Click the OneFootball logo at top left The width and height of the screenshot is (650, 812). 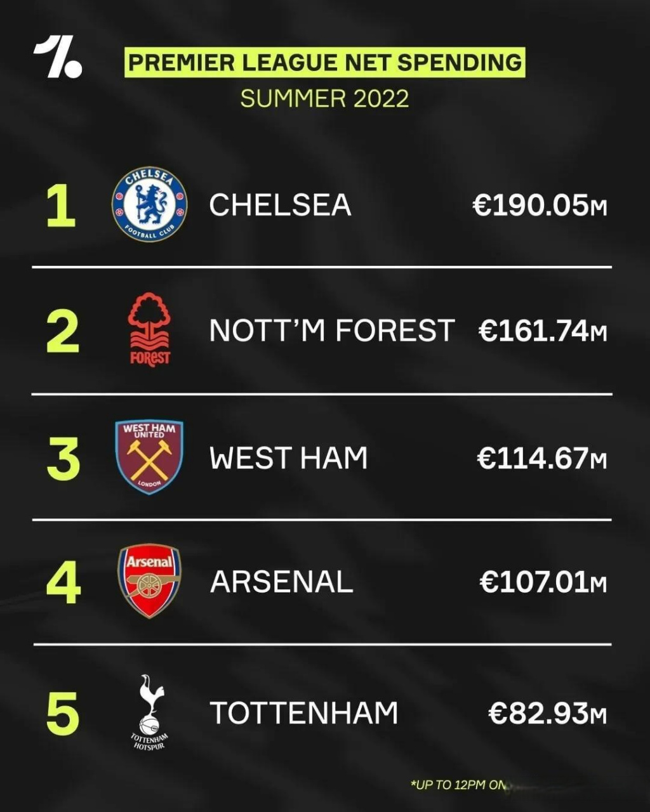point(58,58)
